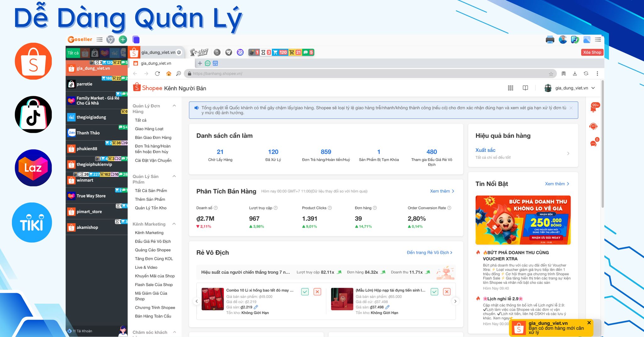Viewport: 644px width, 337px height.
Task: Click the red Xóa Shop button
Action: pyautogui.click(x=592, y=52)
